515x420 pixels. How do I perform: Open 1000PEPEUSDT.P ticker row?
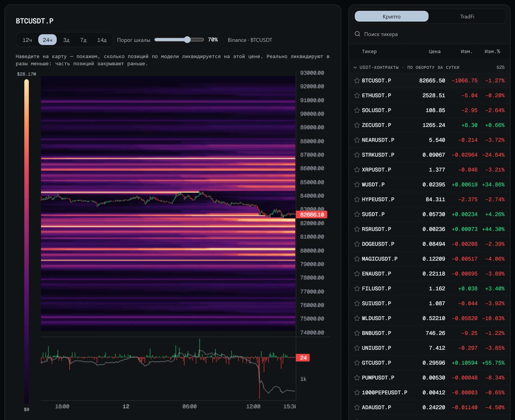click(429, 392)
